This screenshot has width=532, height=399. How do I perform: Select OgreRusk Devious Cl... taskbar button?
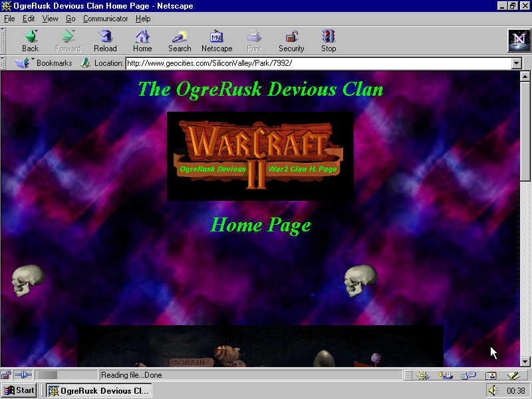(98, 390)
